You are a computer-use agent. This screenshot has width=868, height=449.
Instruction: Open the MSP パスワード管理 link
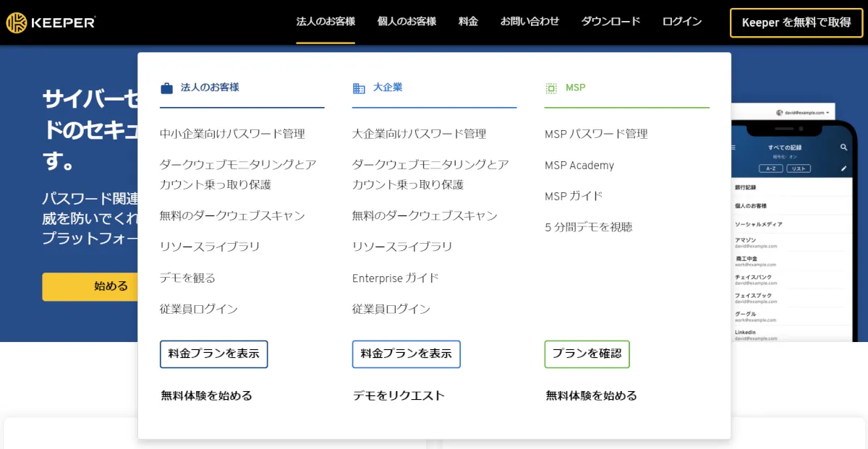[x=596, y=134]
